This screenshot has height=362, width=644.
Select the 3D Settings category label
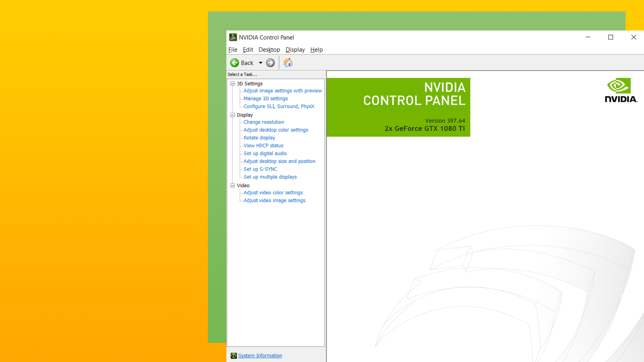tap(250, 84)
